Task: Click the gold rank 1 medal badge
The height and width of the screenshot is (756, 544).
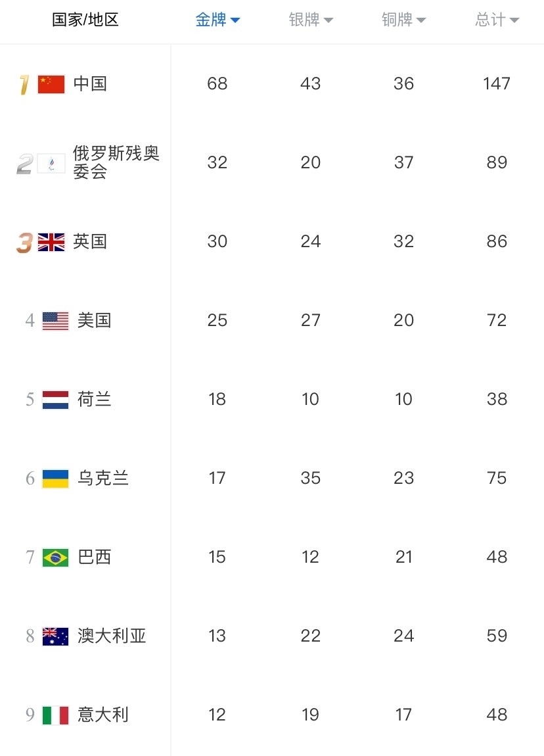Action: (x=24, y=85)
